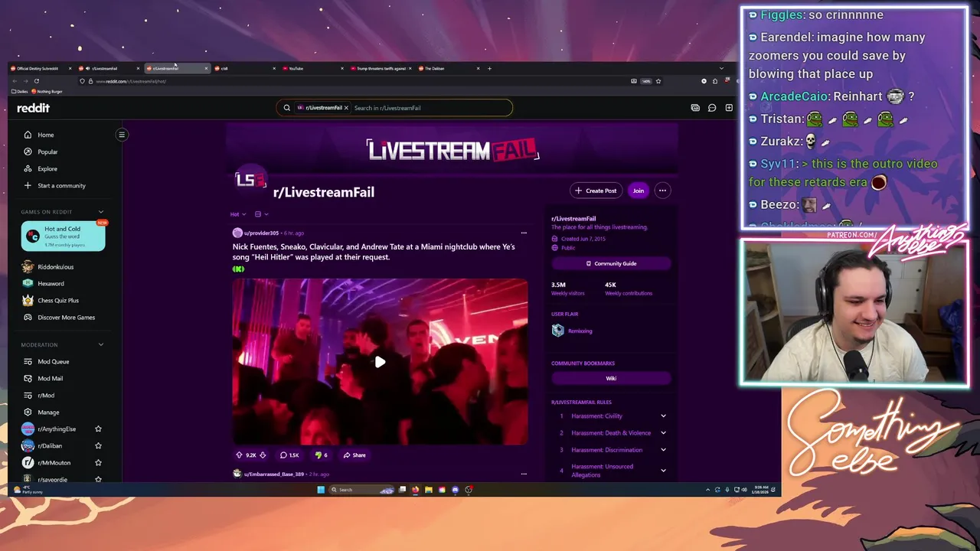Favorite r/Daliban with the star
This screenshot has height=551, width=980.
coord(98,446)
